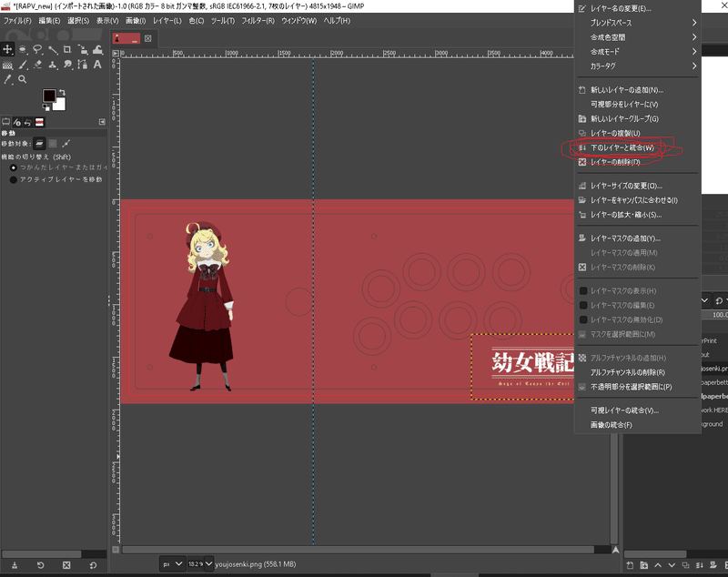The image size is (728, 577).
Task: Select the Fuzzy Select magic wand tool
Action: coord(53,50)
